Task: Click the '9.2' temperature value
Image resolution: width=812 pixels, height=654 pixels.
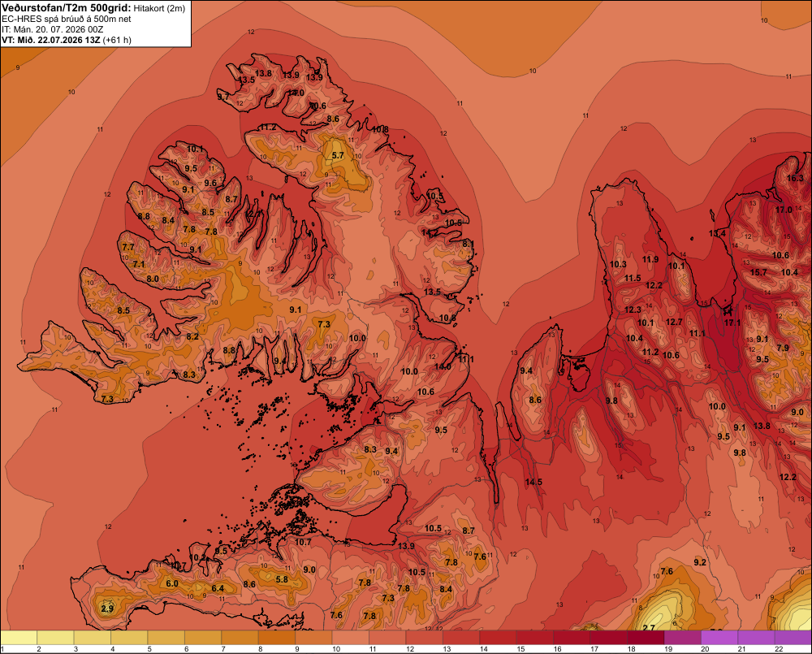Action: point(700,562)
